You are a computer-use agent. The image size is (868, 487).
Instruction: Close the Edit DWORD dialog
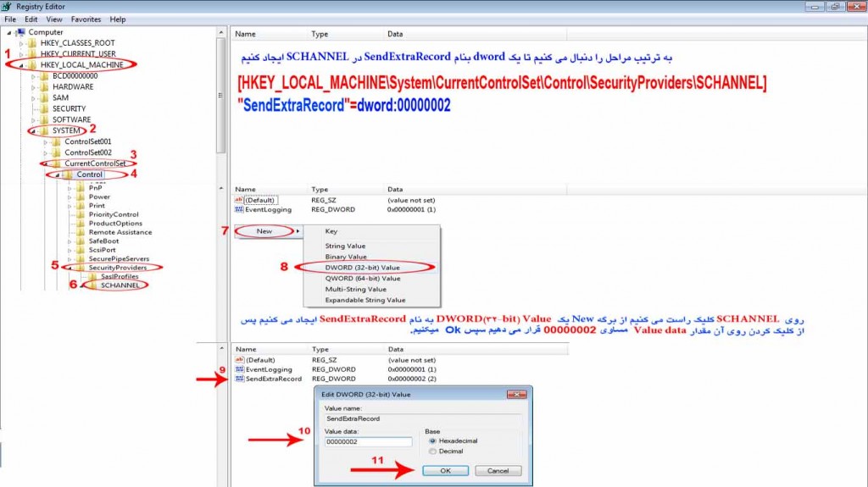516,394
